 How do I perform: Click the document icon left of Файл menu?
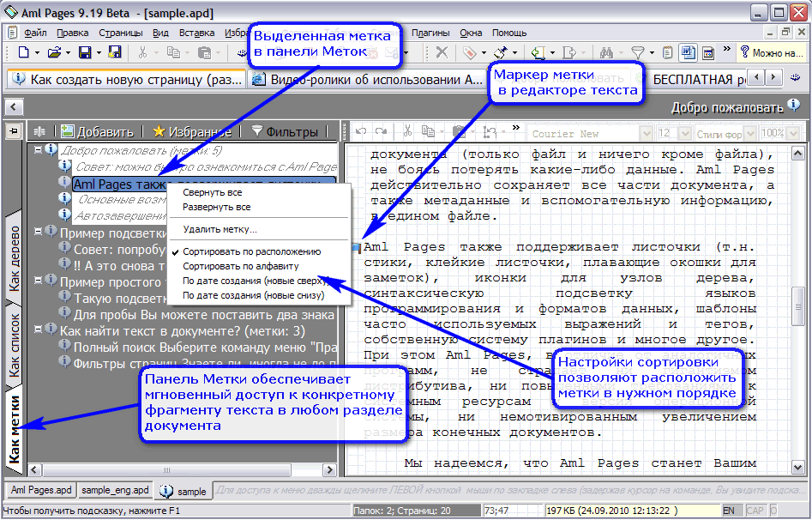click(x=13, y=33)
